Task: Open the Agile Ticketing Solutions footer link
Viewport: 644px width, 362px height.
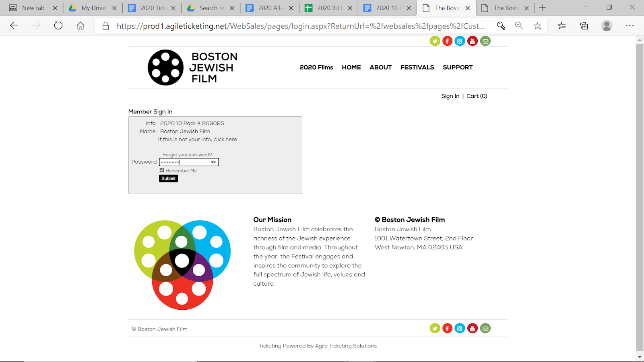Action: click(346, 346)
